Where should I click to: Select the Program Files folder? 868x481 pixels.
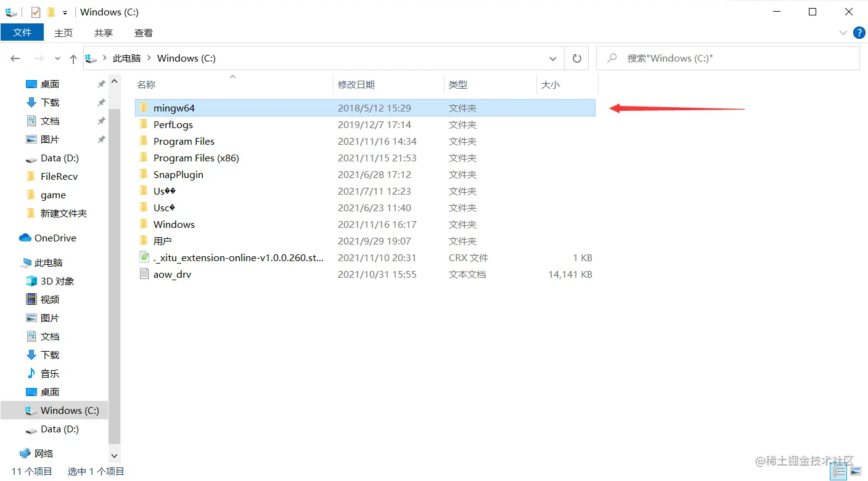(x=365, y=141)
